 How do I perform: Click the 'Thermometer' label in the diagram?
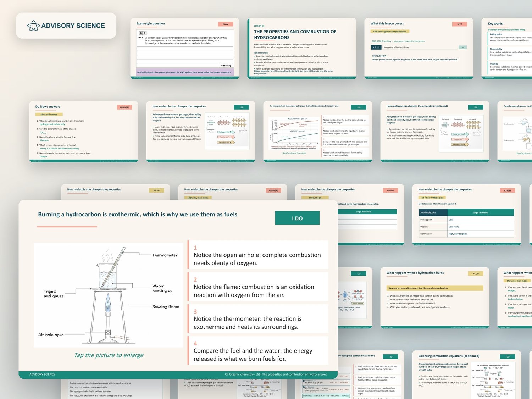[165, 255]
